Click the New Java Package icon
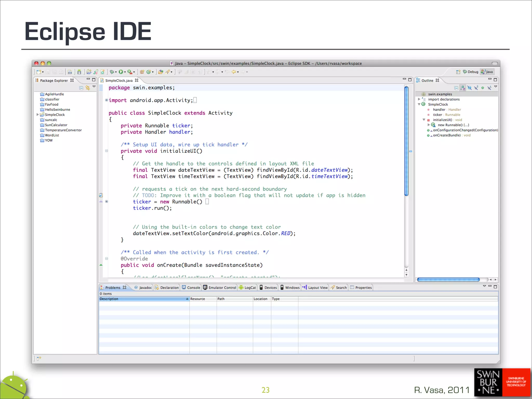 point(142,72)
